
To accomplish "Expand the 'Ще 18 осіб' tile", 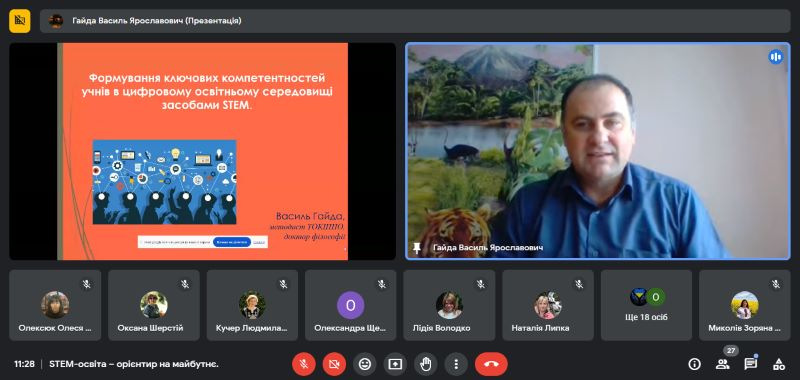I will coord(646,306).
